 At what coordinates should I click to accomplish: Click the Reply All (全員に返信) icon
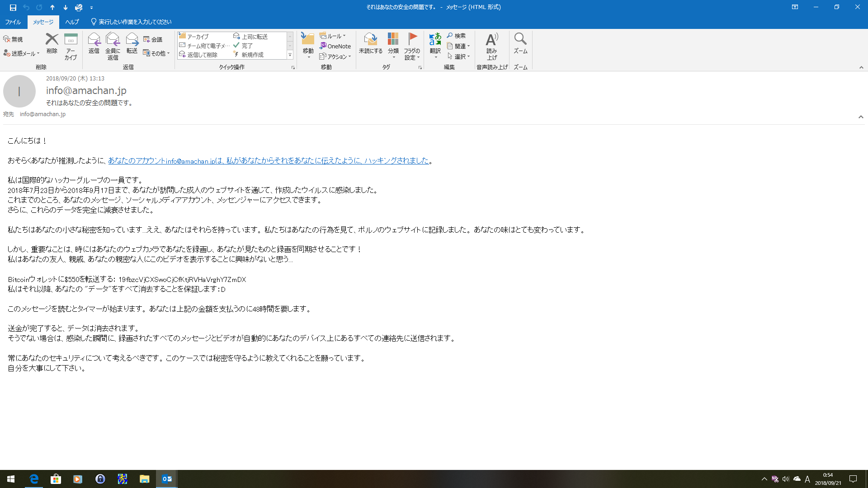pos(113,40)
